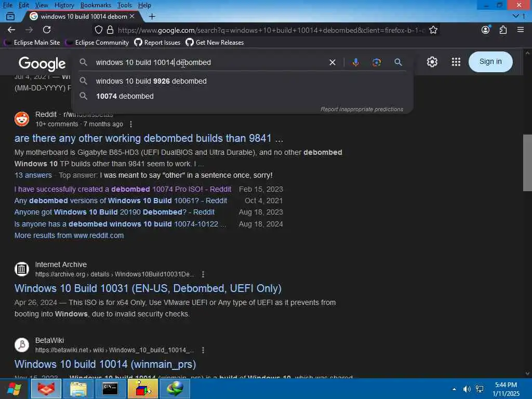Open Reddit result options three-dot menu

point(131,124)
